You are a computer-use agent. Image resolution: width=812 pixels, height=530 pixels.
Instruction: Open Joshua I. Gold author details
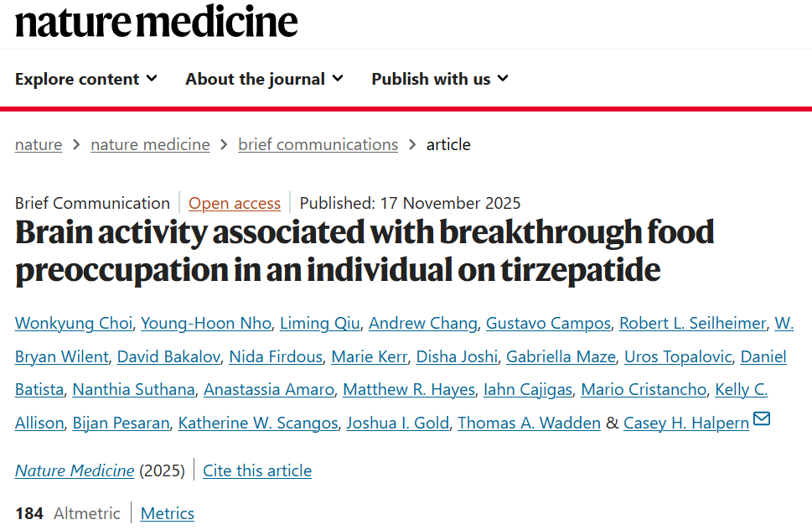pyautogui.click(x=398, y=423)
